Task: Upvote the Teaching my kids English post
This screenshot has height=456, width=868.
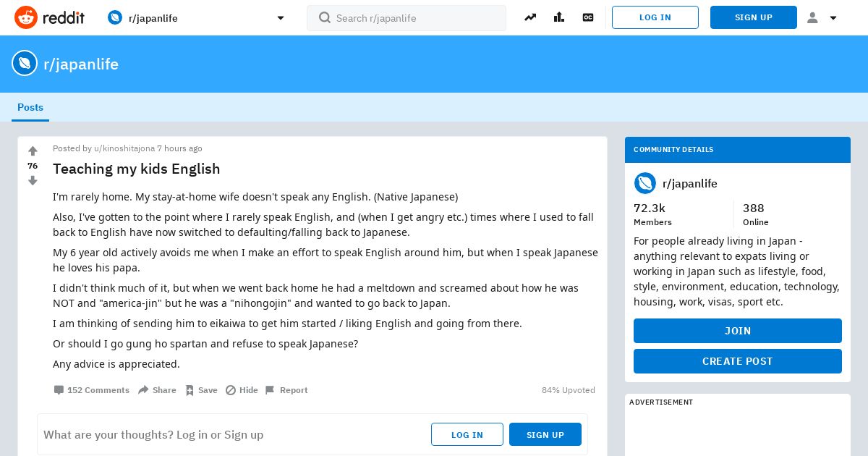Action: click(33, 151)
